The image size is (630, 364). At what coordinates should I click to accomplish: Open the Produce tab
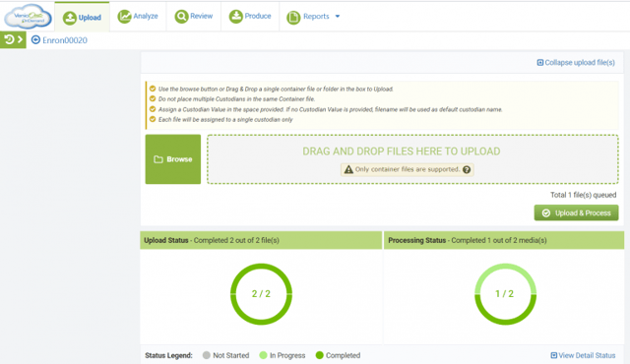click(250, 16)
